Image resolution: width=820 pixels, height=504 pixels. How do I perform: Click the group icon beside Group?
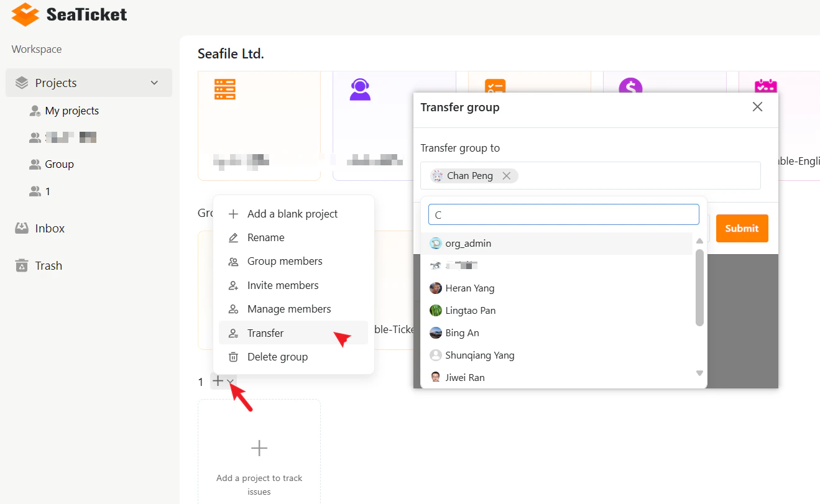click(x=35, y=164)
